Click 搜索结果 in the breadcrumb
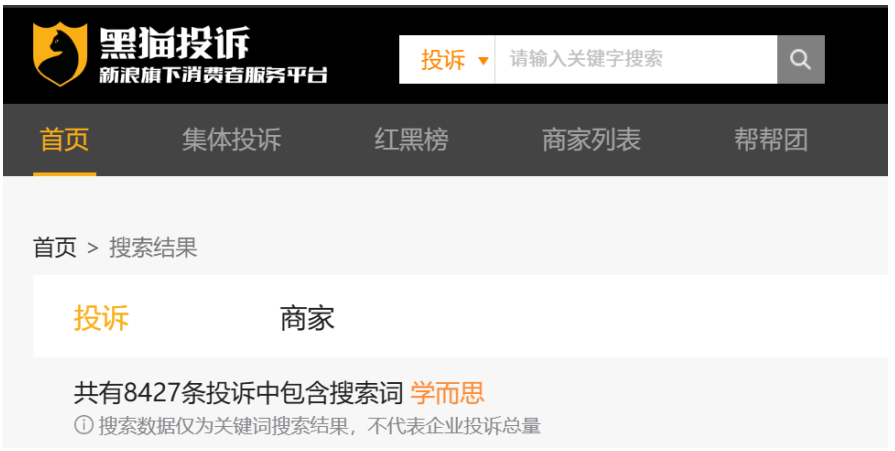 pos(153,247)
